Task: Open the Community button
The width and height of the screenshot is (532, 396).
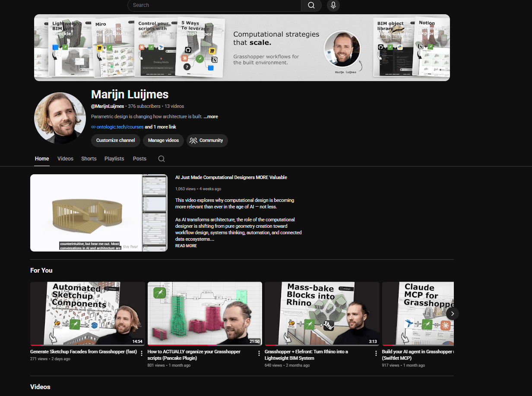Action: [207, 141]
